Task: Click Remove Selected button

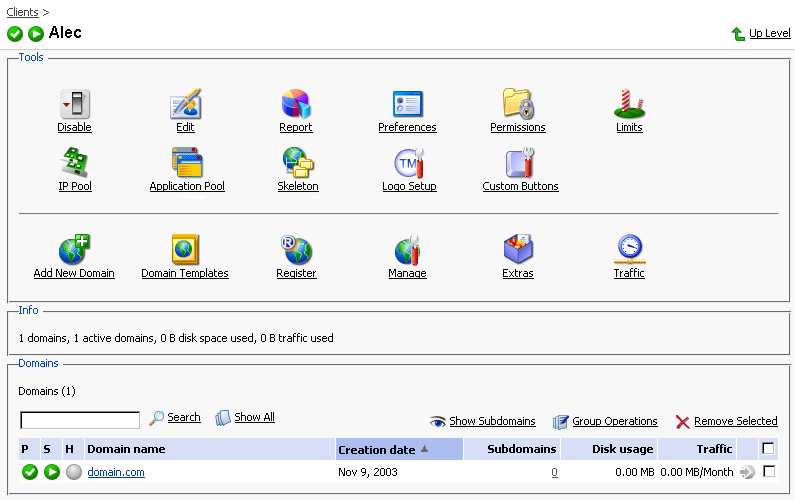Action: 735,422
